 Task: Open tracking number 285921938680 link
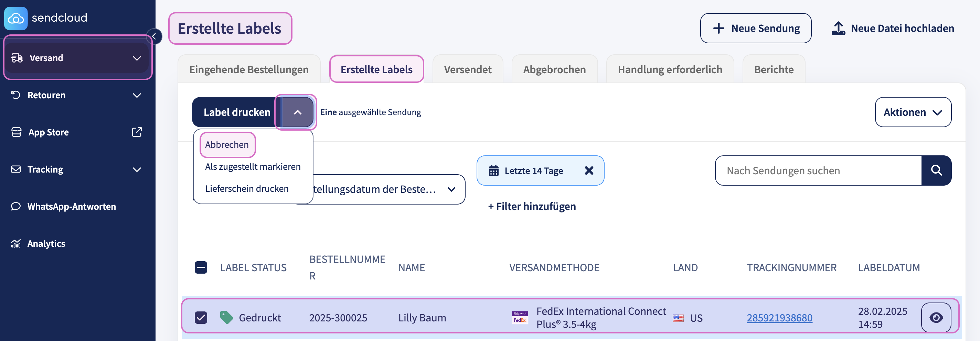click(779, 317)
